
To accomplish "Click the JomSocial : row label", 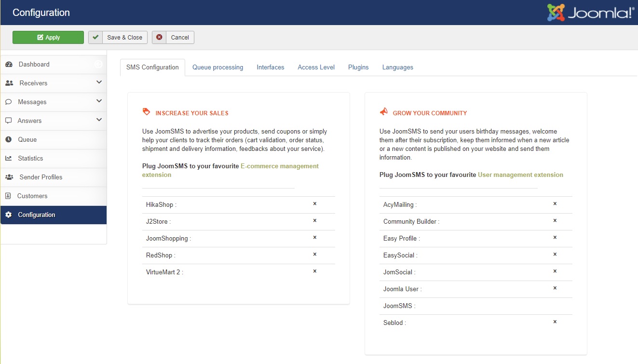I will (399, 272).
